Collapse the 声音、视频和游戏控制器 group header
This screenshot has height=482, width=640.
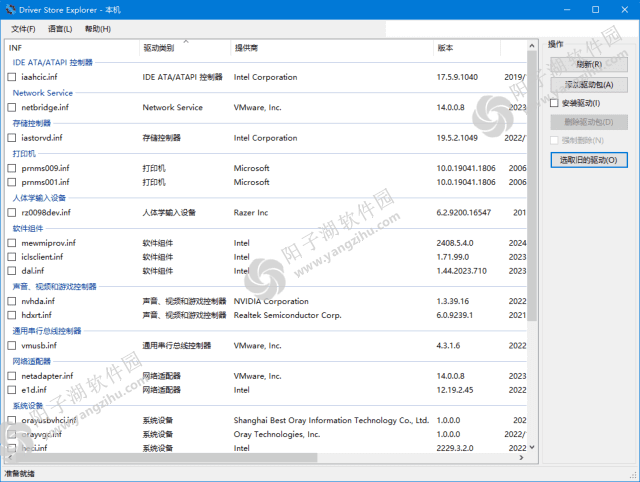pos(54,287)
